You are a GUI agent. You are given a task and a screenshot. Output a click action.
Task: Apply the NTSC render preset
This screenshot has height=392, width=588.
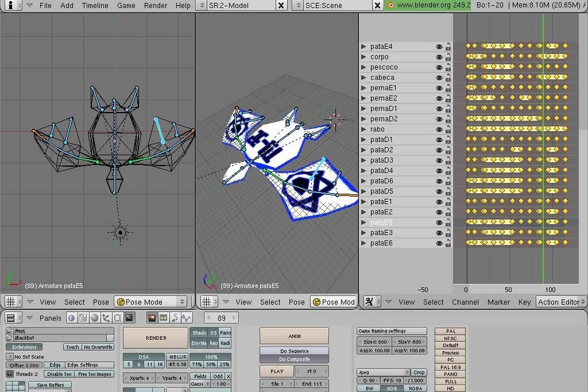click(x=450, y=339)
